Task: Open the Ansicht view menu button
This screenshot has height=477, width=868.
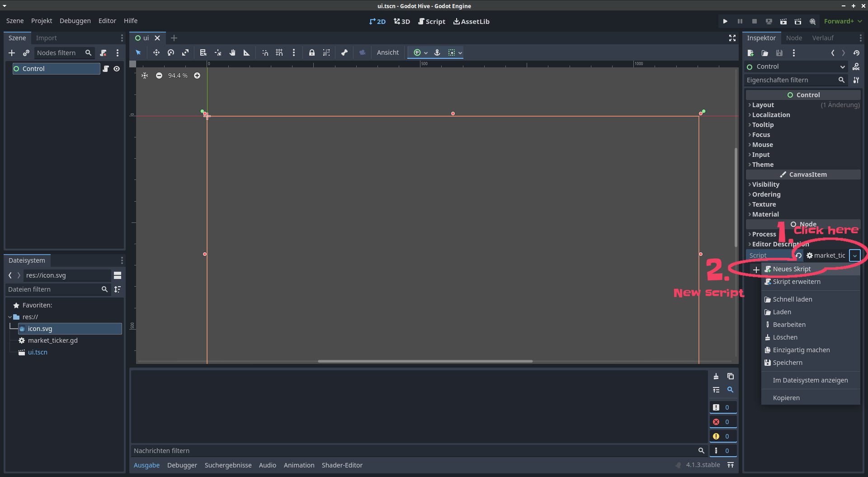Action: 388,52
